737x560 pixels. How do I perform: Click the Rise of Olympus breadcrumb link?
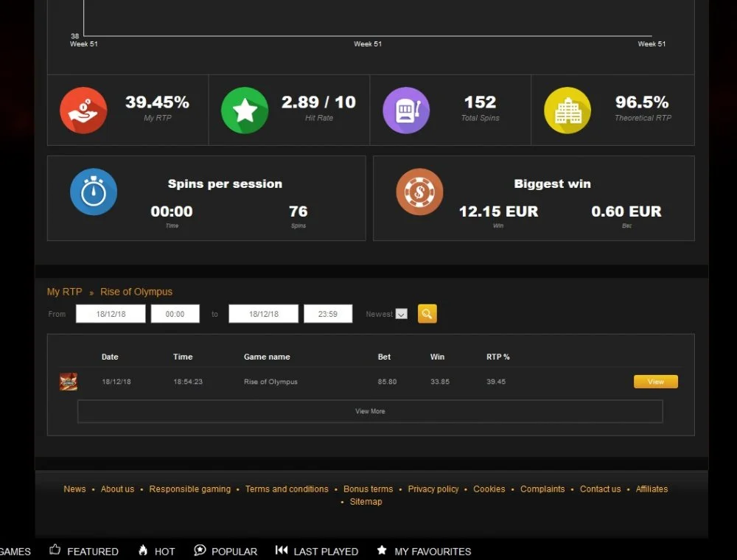[136, 292]
